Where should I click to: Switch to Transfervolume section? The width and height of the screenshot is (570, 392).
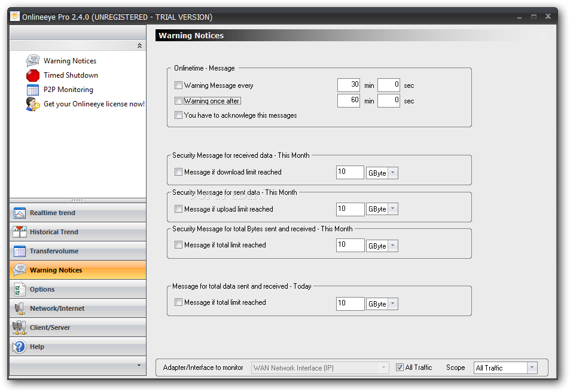78,251
